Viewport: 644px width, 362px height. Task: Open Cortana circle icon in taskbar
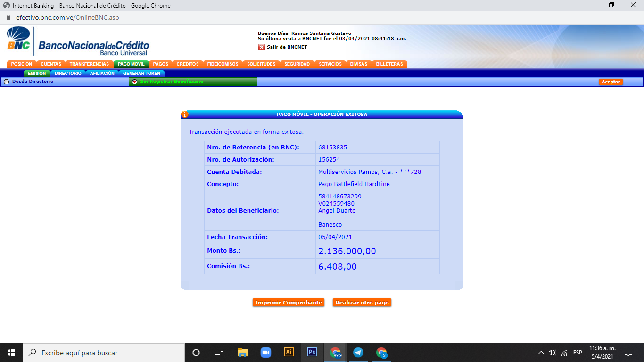click(x=196, y=353)
